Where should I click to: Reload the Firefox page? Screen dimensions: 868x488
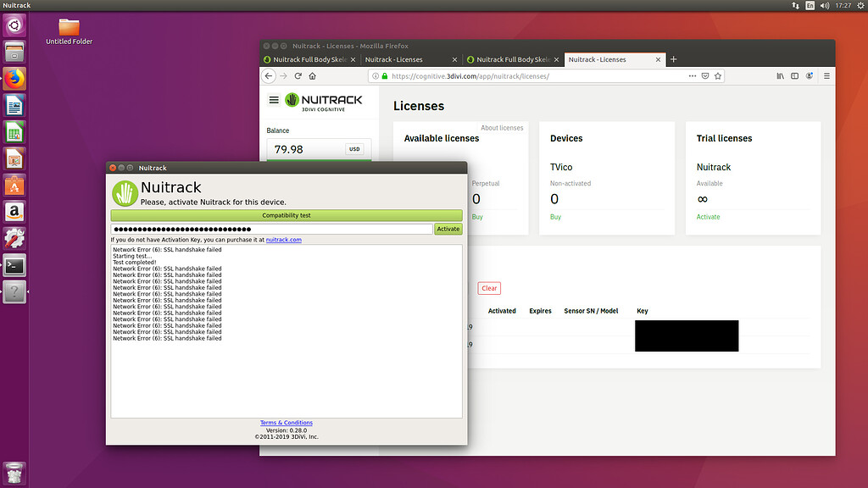[x=298, y=75]
